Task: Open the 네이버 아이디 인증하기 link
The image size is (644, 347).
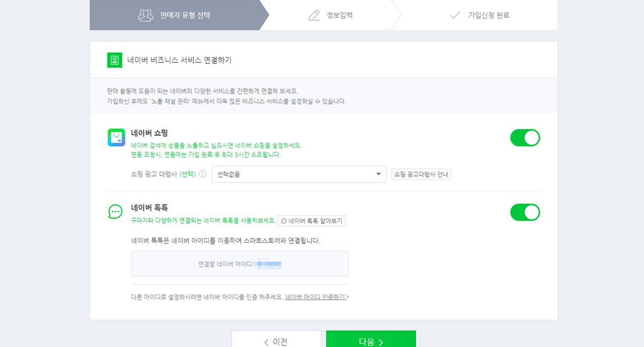Action: (x=316, y=297)
